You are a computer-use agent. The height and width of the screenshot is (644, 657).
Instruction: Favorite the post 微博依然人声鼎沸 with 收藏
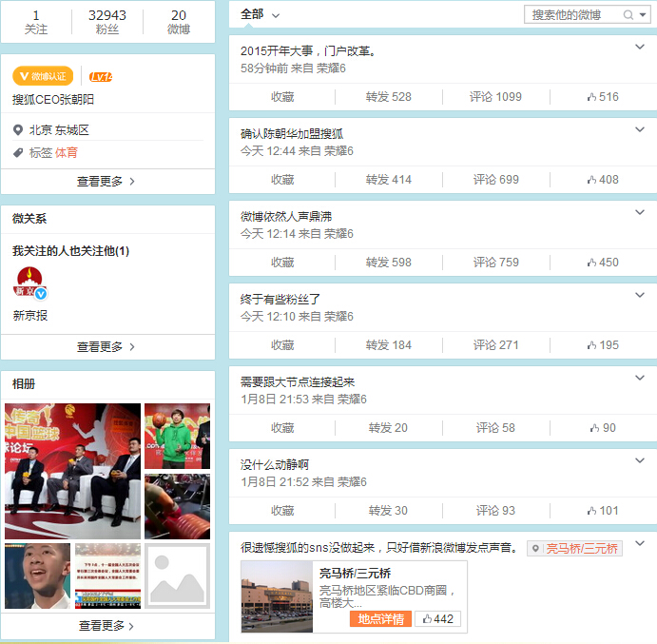(282, 263)
